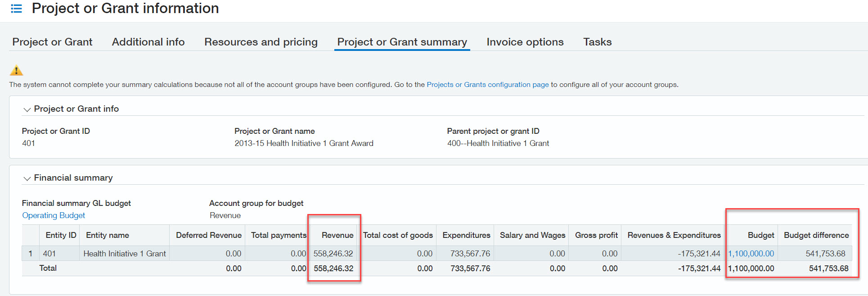This screenshot has height=296, width=868.
Task: Click the Expenditures column header
Action: [x=466, y=235]
